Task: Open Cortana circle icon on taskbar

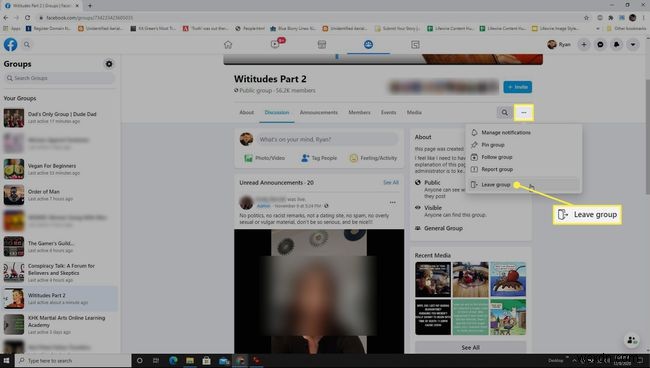Action: pyautogui.click(x=140, y=361)
